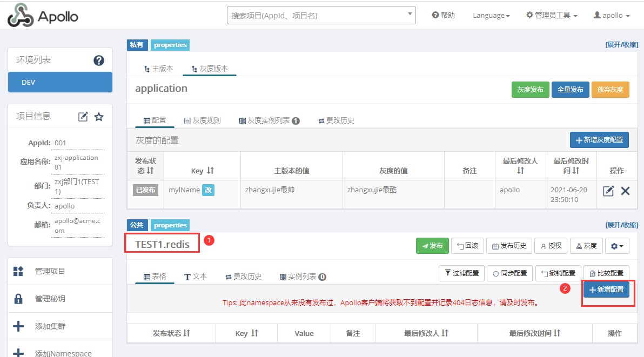Screen dimensions: 644x357
Task: Click the question mark icon next to 环境列表
Action: [98, 60]
